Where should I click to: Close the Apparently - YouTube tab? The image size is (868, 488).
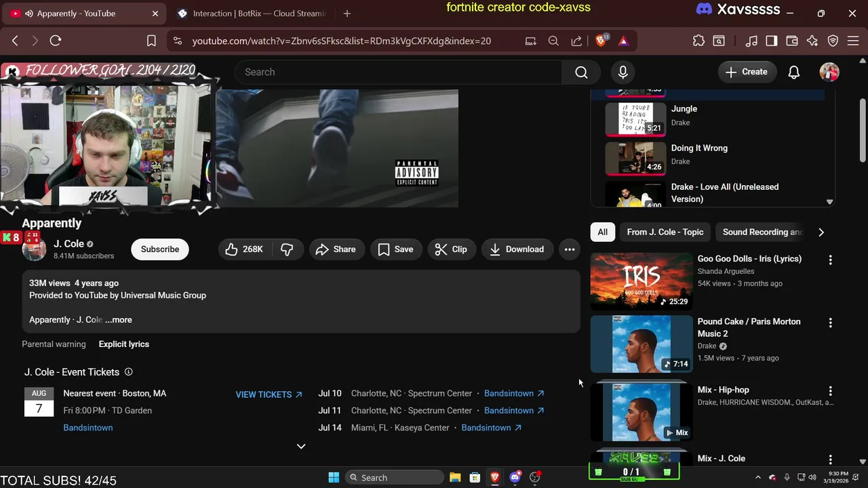155,14
